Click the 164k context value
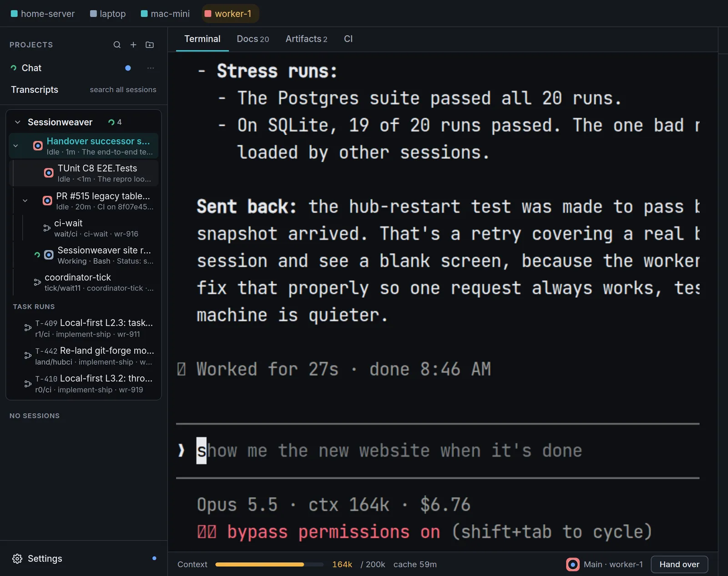The image size is (728, 576). [x=342, y=565]
